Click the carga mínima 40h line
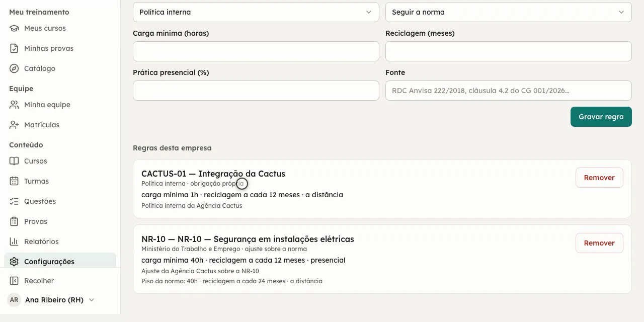 pos(244,260)
